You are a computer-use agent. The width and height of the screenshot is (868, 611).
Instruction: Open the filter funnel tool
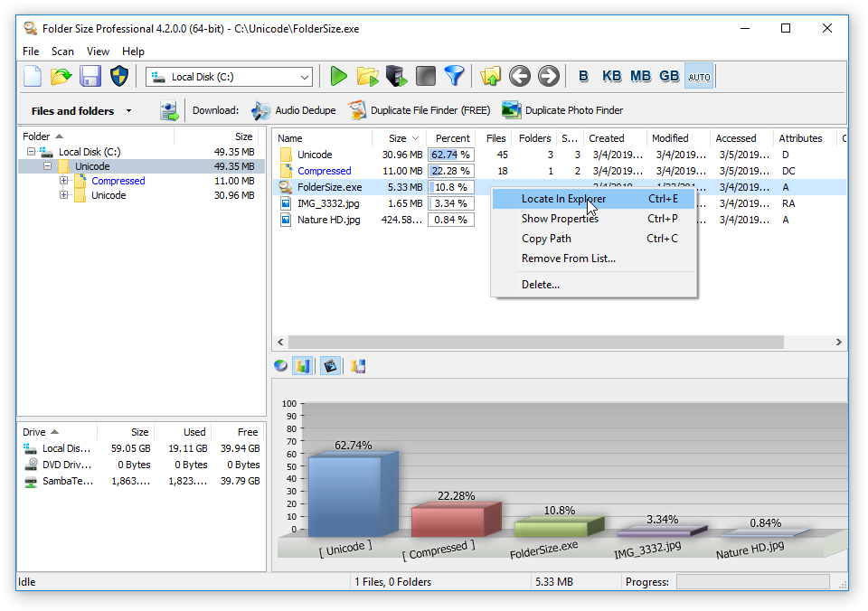point(454,77)
